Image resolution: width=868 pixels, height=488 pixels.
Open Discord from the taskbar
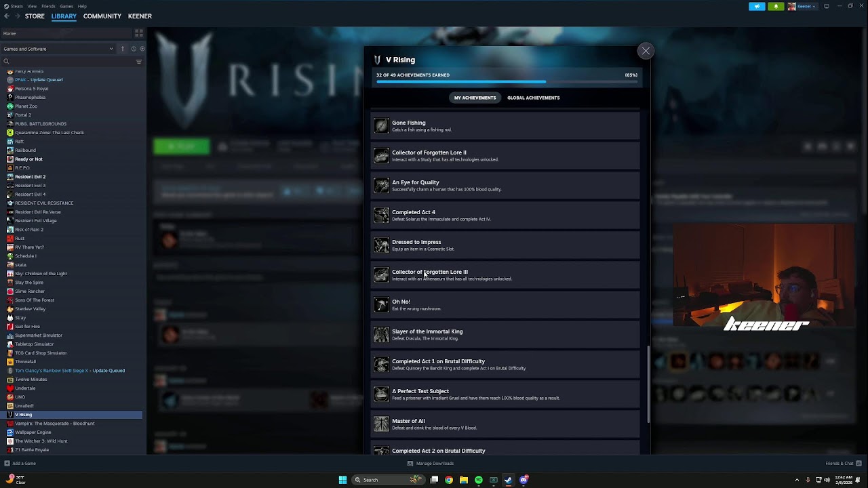coord(524,480)
